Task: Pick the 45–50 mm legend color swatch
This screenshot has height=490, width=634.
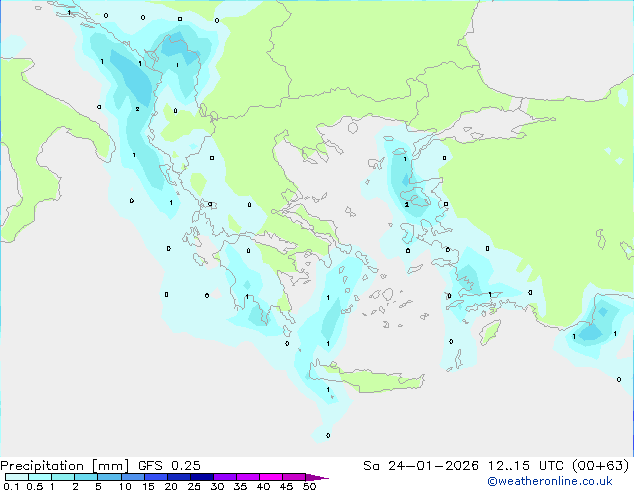Action: click(x=294, y=477)
